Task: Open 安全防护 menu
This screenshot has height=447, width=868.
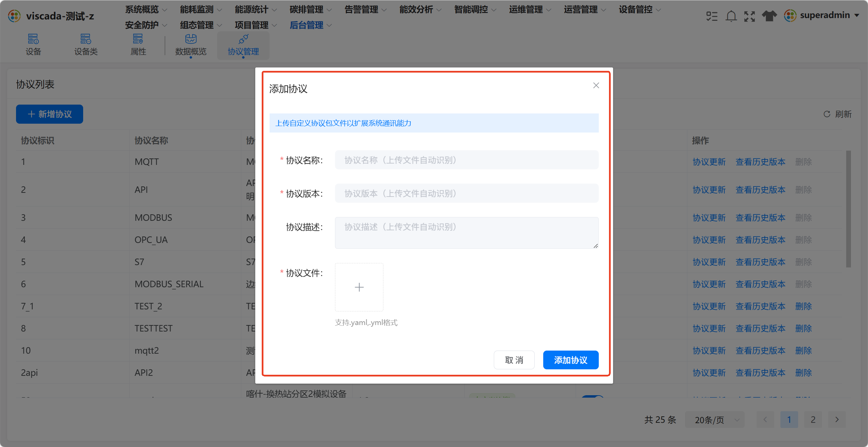Action: (146, 25)
